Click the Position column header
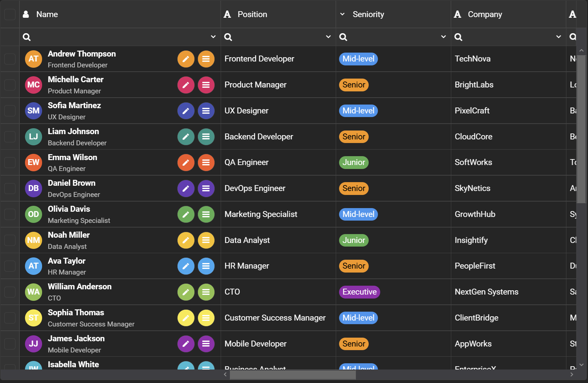588x383 pixels. click(x=252, y=14)
